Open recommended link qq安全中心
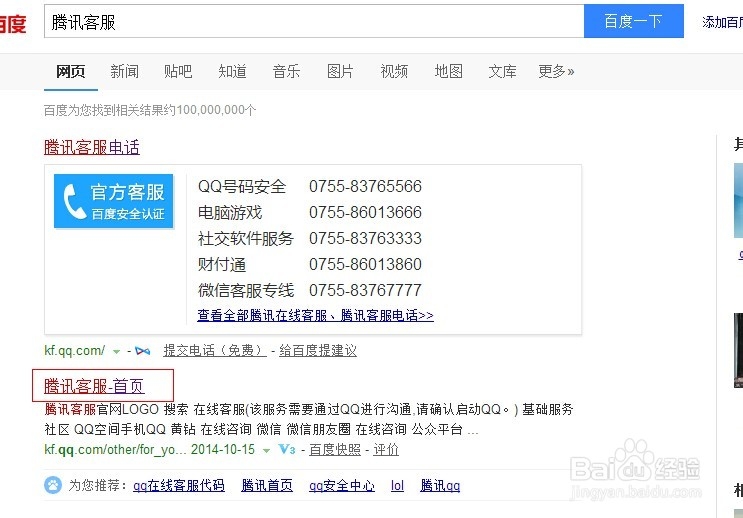This screenshot has width=743, height=518. [342, 485]
